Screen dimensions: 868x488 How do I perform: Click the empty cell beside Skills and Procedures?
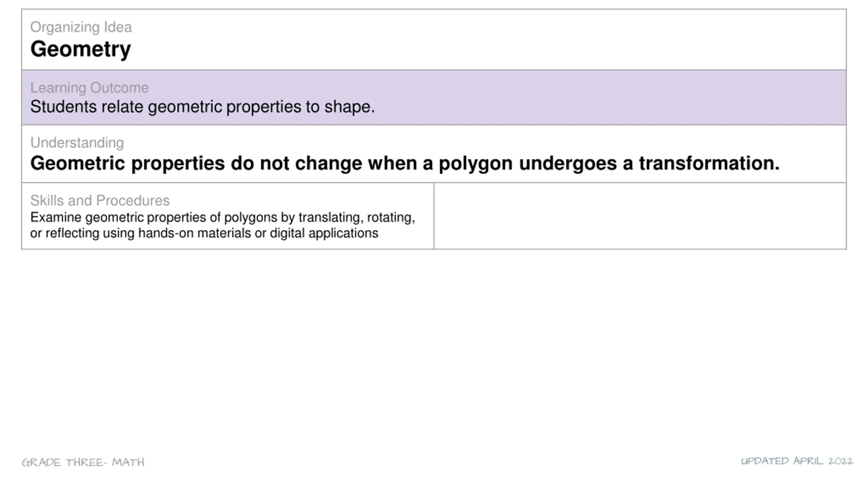pyautogui.click(x=640, y=216)
